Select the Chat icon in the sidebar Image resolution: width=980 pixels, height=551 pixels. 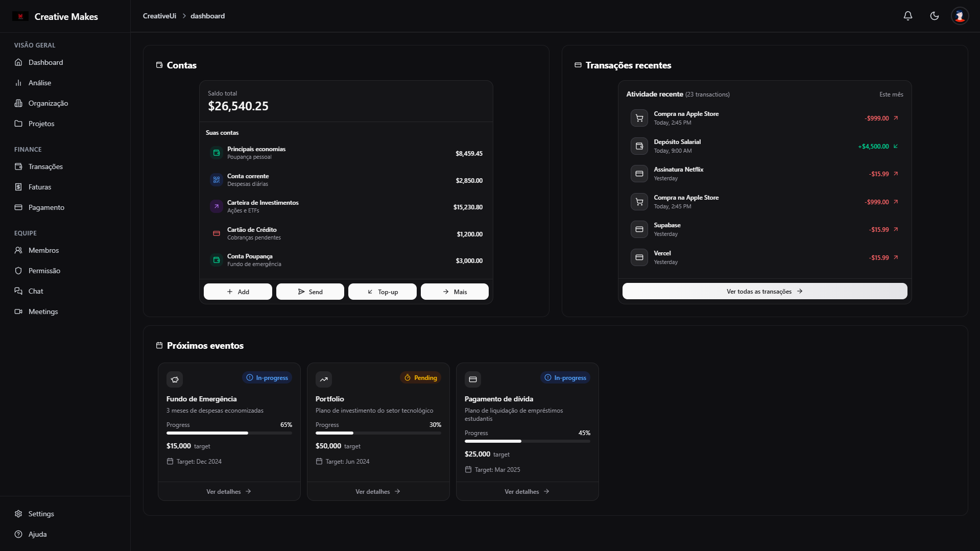[18, 291]
